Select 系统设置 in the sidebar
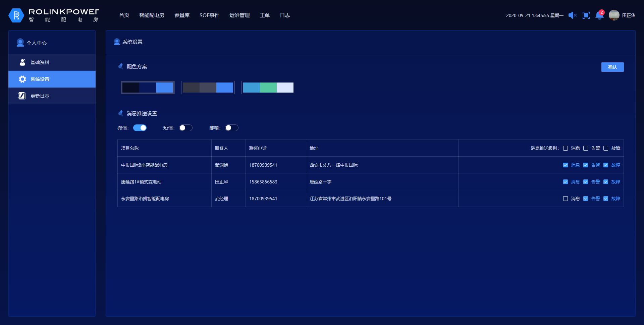 pyautogui.click(x=52, y=79)
